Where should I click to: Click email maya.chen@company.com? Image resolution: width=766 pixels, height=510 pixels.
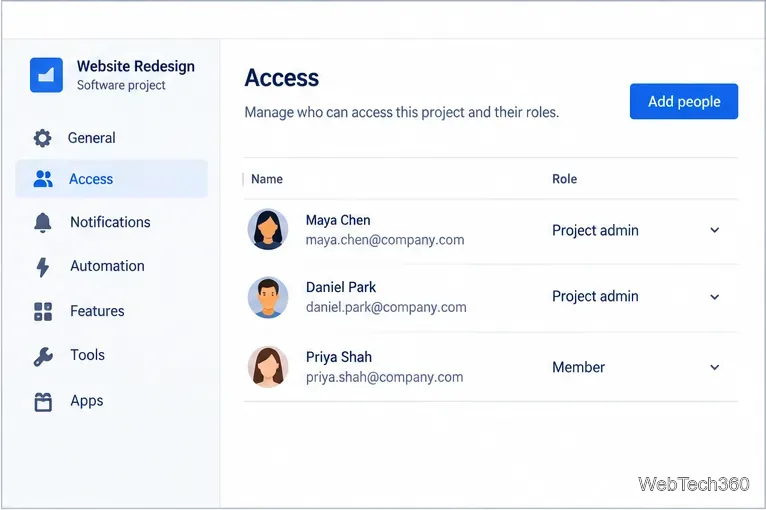tap(385, 240)
